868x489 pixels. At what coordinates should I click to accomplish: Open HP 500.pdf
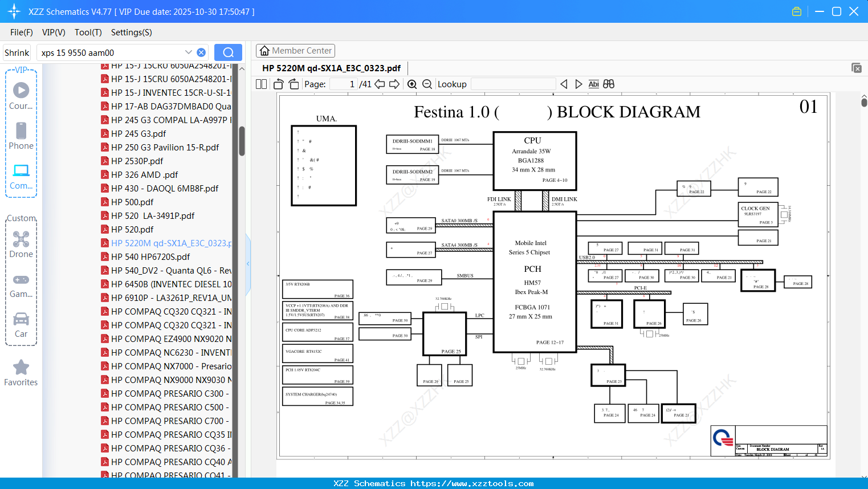132,202
